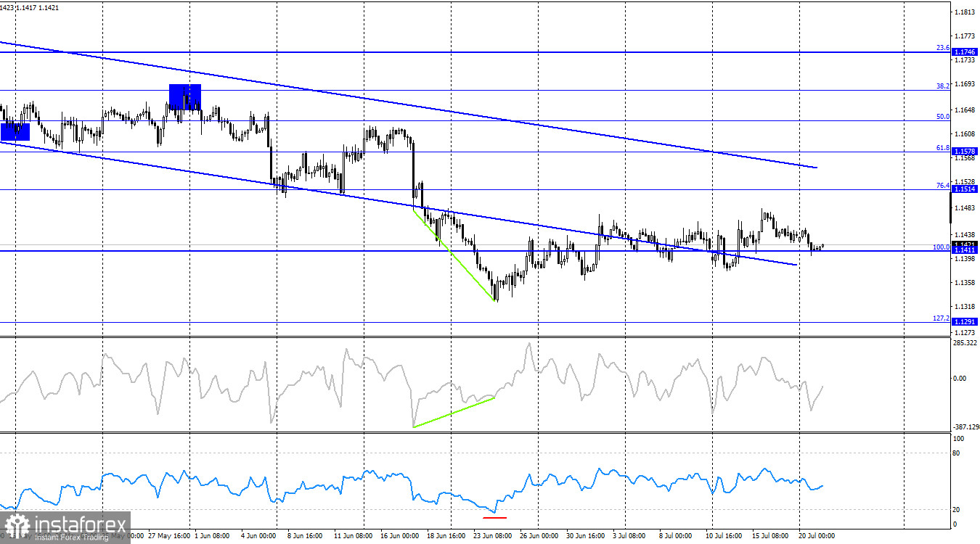Click the 1.1291 highlighted price label

965,321
